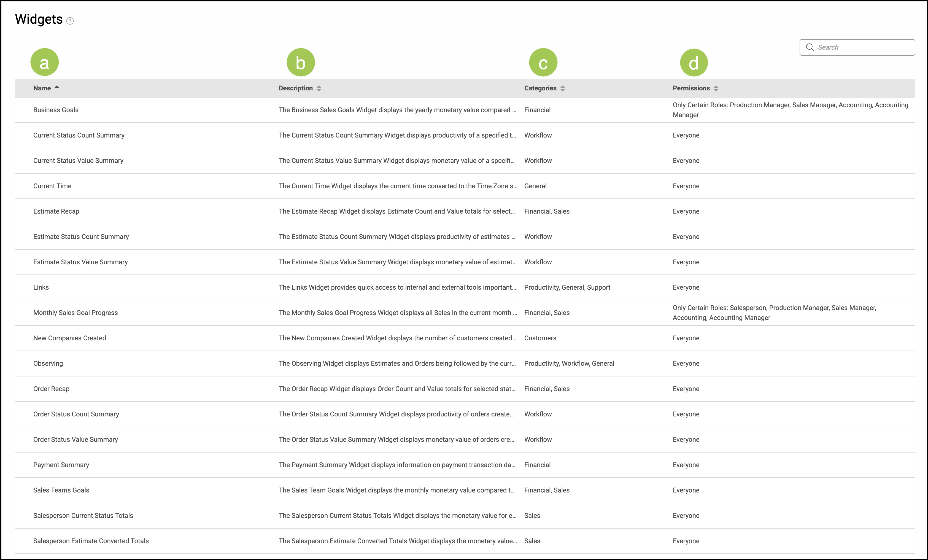Toggle the Name column sort arrow
This screenshot has width=928, height=560.
[56, 87]
